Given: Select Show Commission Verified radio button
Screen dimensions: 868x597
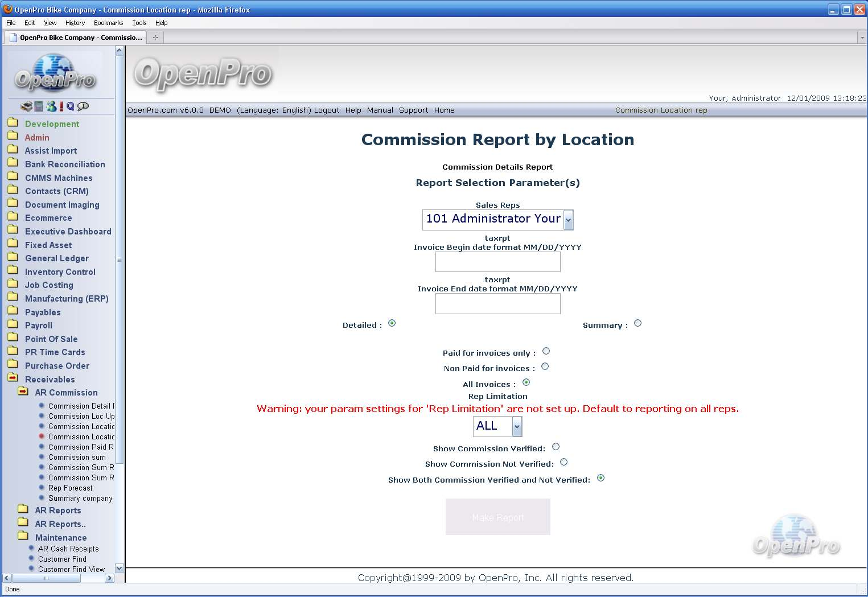Looking at the screenshot, I should tap(556, 447).
